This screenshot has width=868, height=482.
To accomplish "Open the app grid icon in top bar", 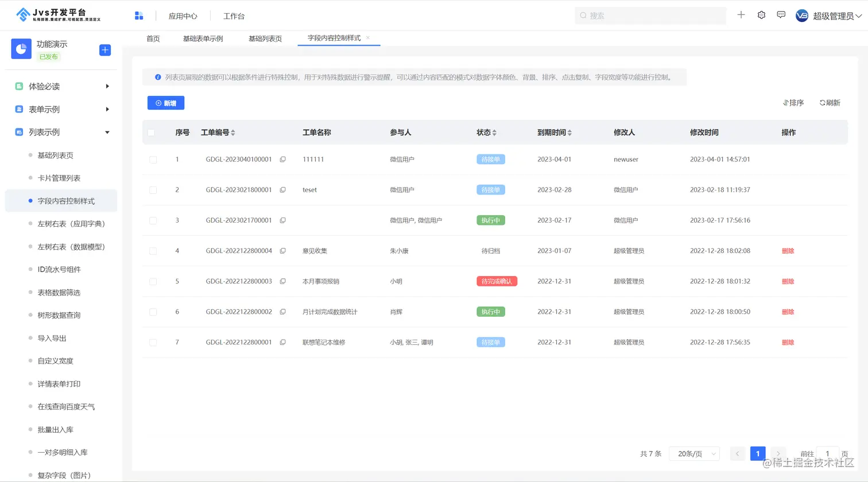I will (x=139, y=15).
